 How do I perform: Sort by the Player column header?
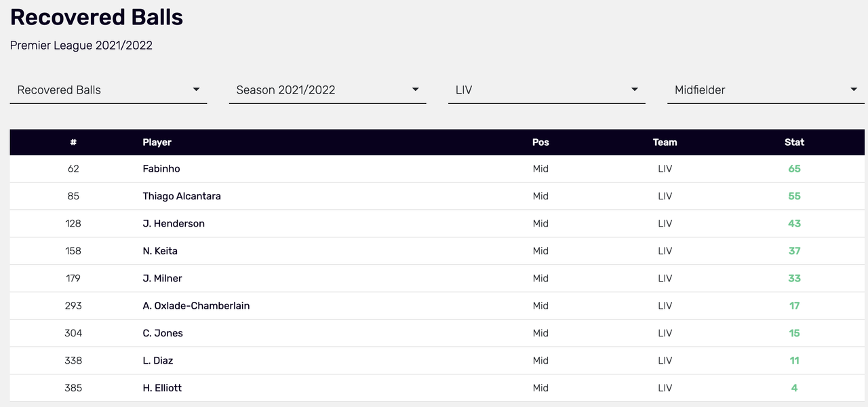(157, 142)
